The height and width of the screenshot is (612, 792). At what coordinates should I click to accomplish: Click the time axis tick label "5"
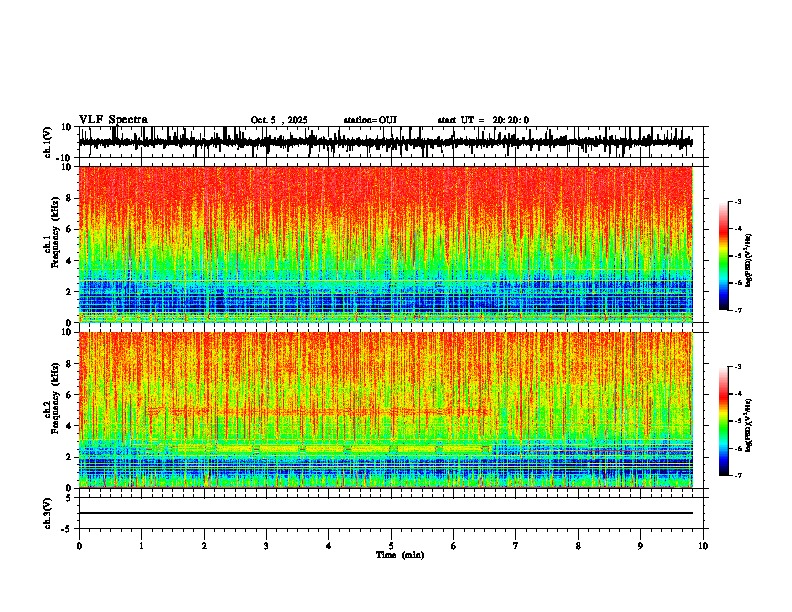(x=391, y=546)
